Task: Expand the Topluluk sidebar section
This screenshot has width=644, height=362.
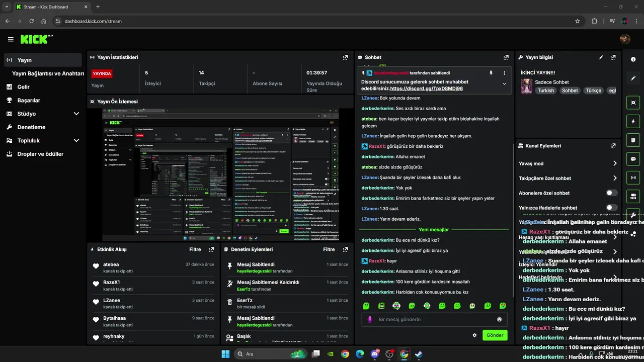Action: tap(76, 141)
